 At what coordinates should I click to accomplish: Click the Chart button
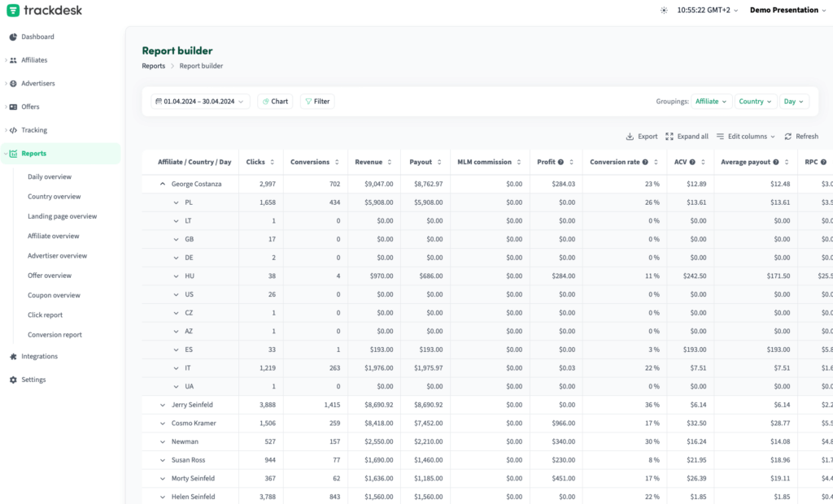[275, 102]
